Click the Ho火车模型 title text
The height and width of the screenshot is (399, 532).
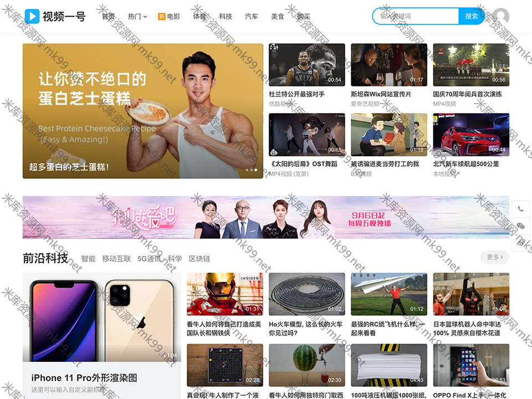305,329
